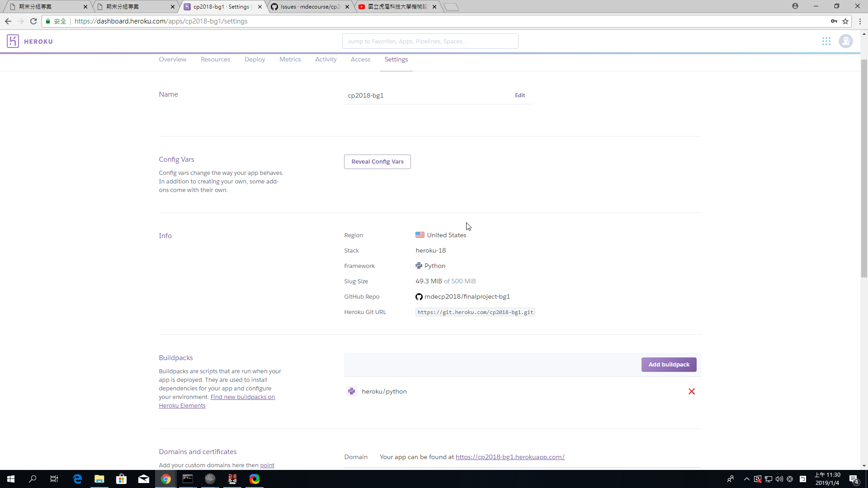Click the 49.3 MiB slug size text
The image size is (868, 488).
tap(429, 281)
